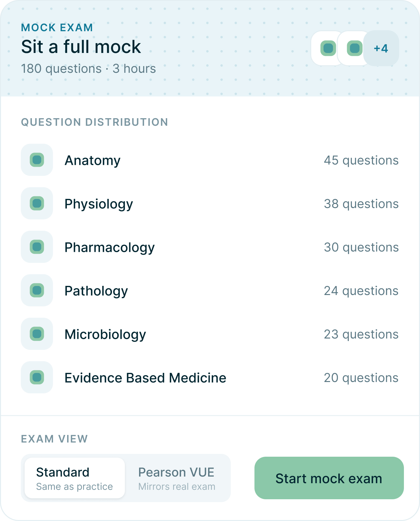Switch to Pearson VUE exam view

[177, 478]
